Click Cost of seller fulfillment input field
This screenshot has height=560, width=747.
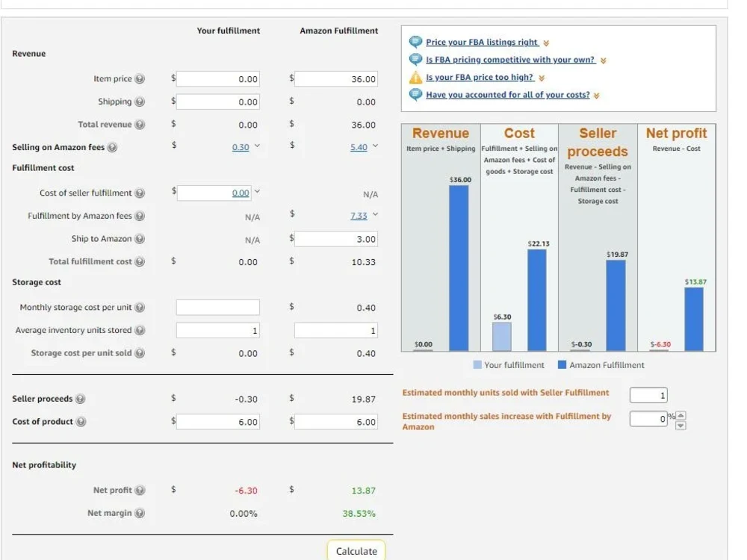pyautogui.click(x=214, y=193)
